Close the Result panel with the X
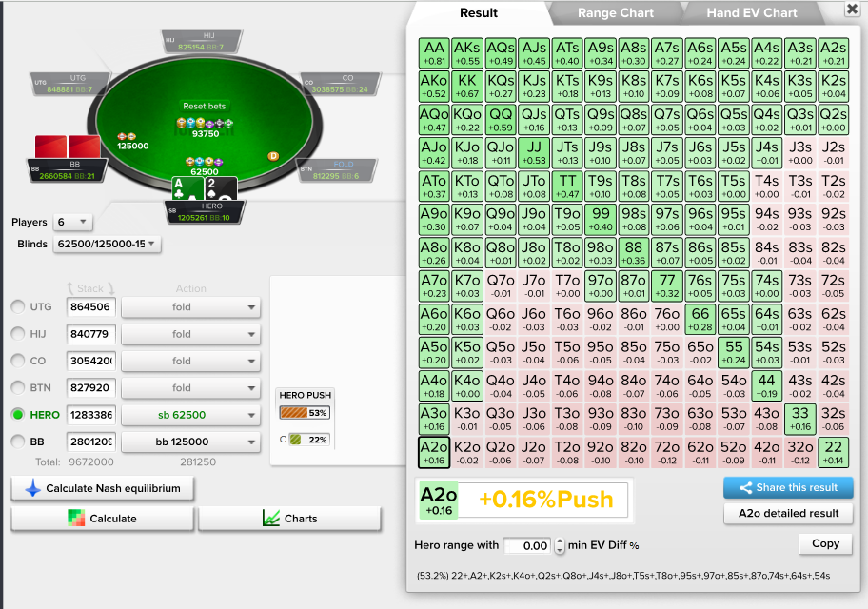Screen dimensions: 868x609 point(852,9)
